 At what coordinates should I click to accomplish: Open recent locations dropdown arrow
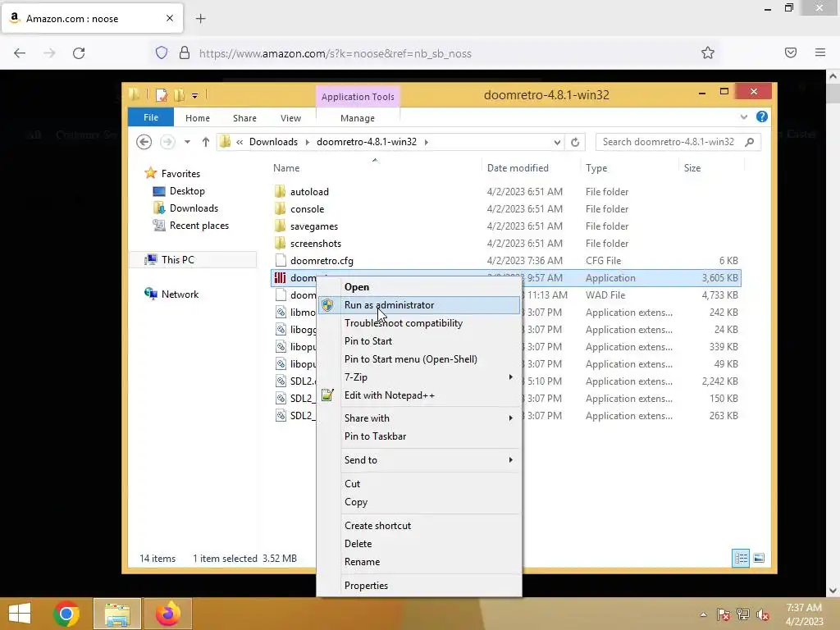[x=187, y=142]
